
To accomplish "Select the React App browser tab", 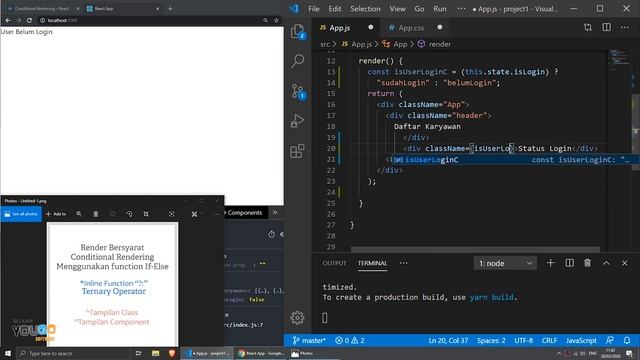I will point(122,8).
